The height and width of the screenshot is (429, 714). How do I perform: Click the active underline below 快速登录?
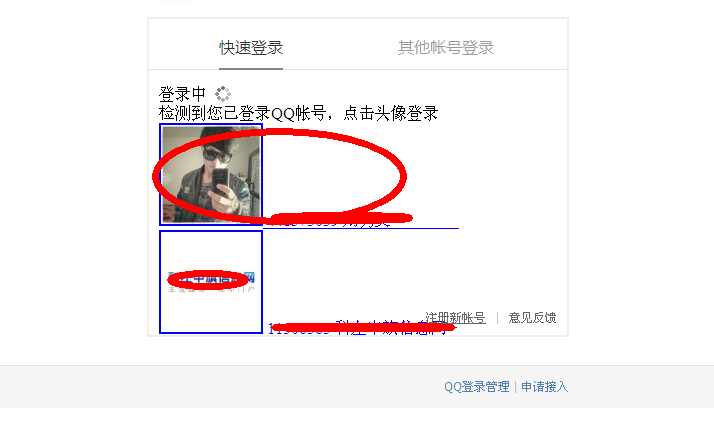[251, 69]
